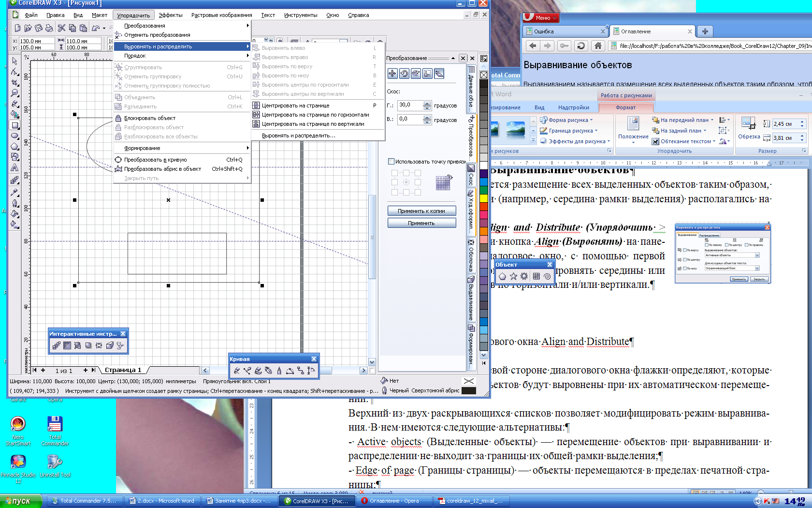812x508 pixels.
Task: Choose 'Преобразовать в кривую' menu item
Action: point(182,160)
